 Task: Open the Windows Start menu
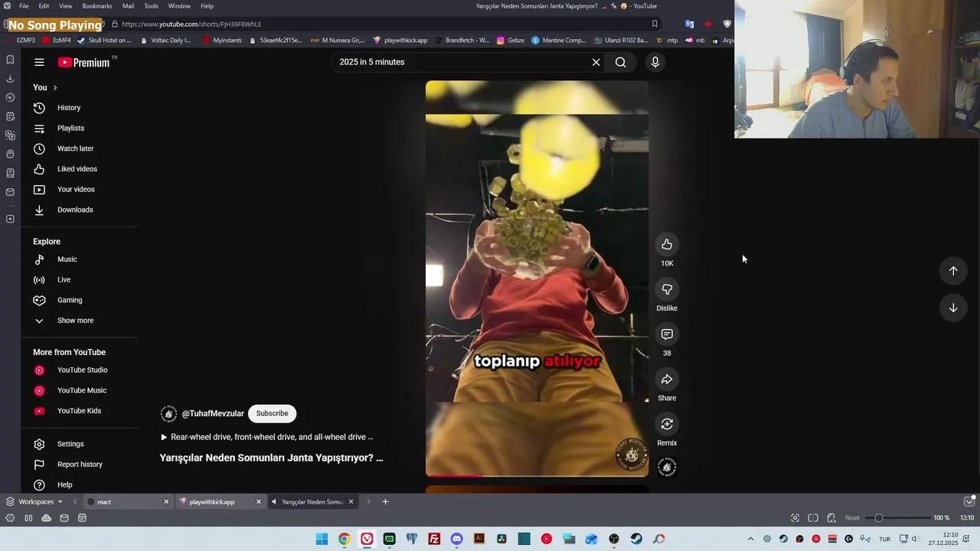pos(322,539)
